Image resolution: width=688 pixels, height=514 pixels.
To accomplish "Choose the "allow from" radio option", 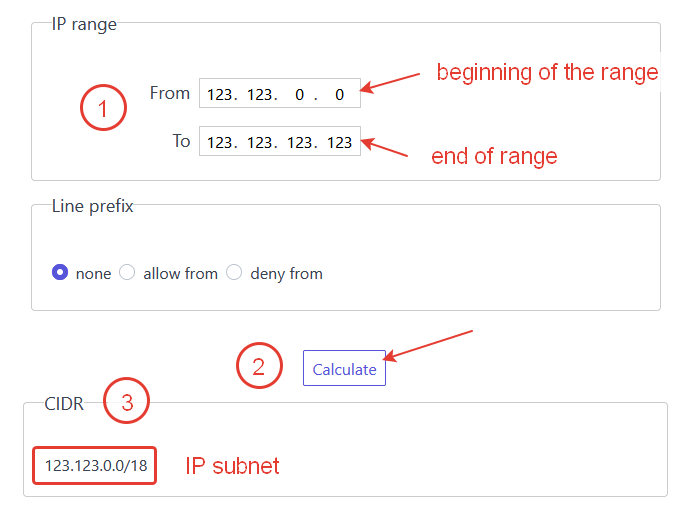I will (x=127, y=272).
